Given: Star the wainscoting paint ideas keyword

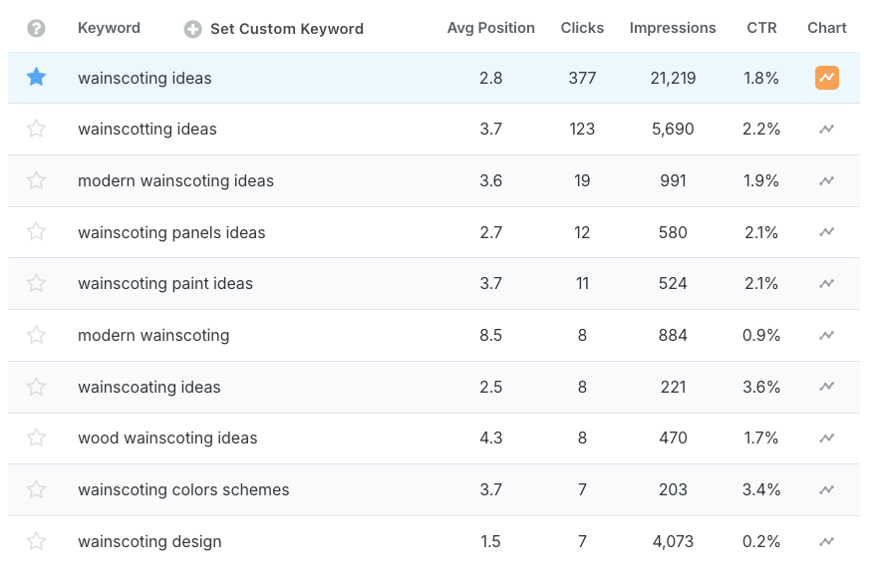Looking at the screenshot, I should click(37, 283).
